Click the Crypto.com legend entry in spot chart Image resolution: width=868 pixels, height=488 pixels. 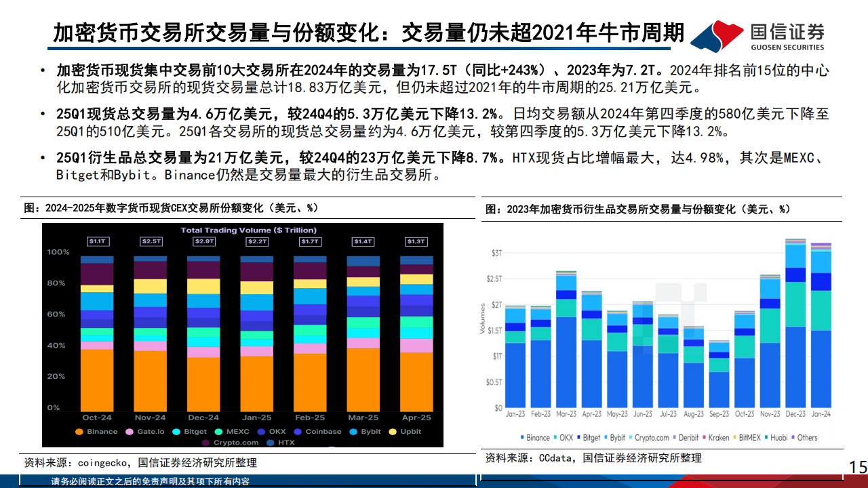[230, 443]
